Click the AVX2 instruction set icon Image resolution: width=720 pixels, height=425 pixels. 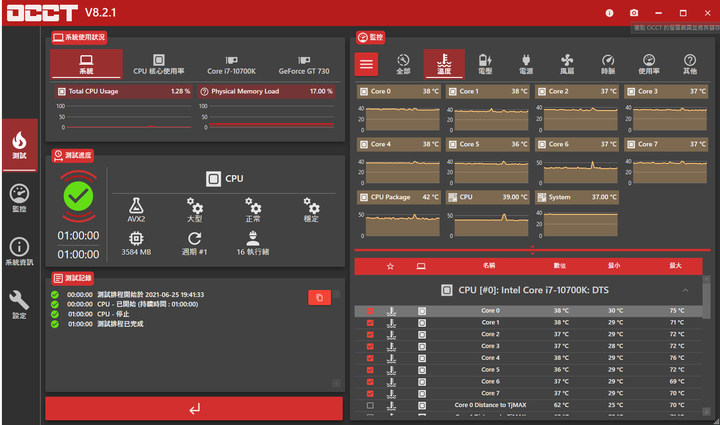click(136, 206)
